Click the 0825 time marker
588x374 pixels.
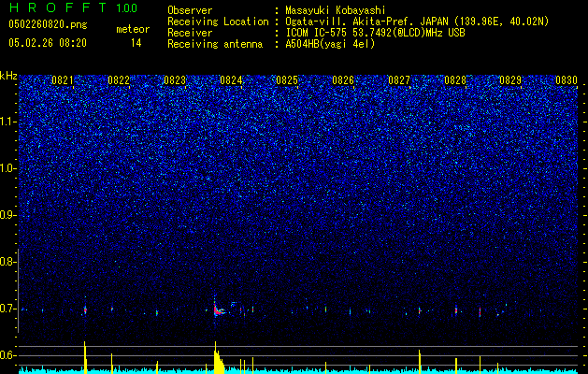287,80
